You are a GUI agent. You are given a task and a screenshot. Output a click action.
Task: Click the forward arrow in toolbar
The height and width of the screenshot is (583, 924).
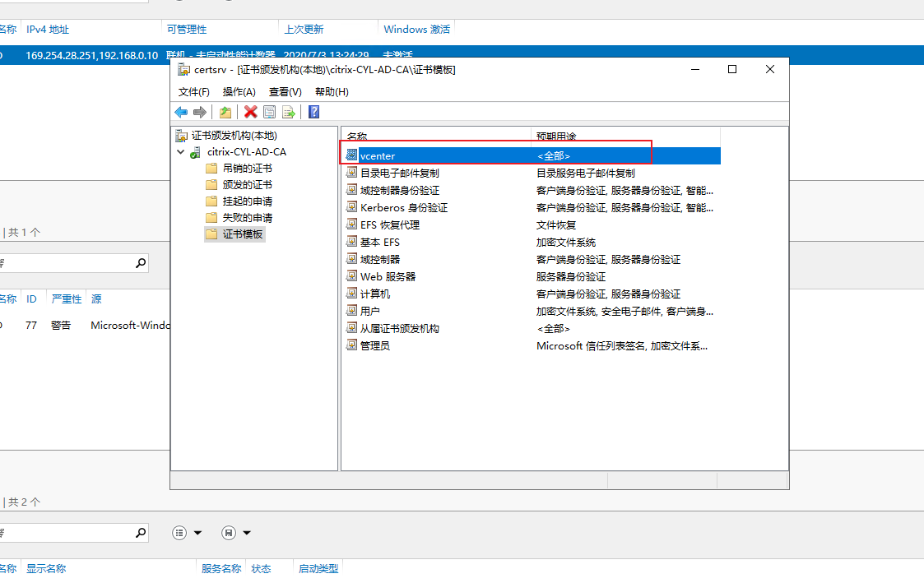click(x=200, y=112)
